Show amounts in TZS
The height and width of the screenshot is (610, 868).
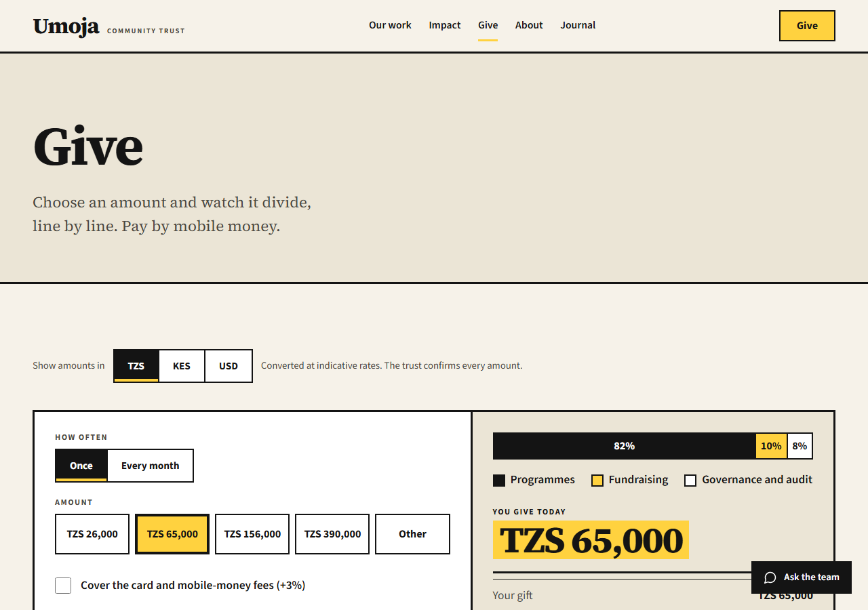click(x=136, y=366)
